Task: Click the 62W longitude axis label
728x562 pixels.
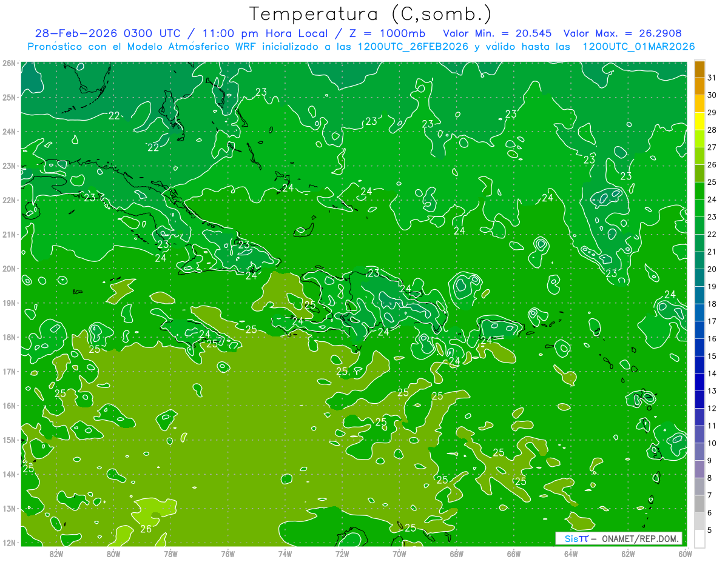Action: tap(628, 554)
